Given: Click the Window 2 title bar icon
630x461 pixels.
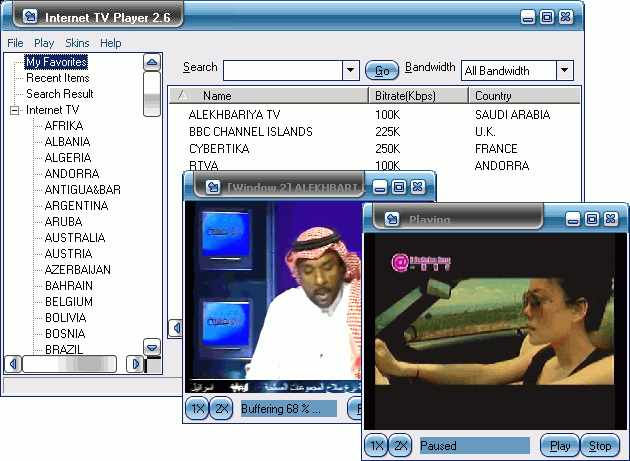Looking at the screenshot, I should tap(213, 187).
